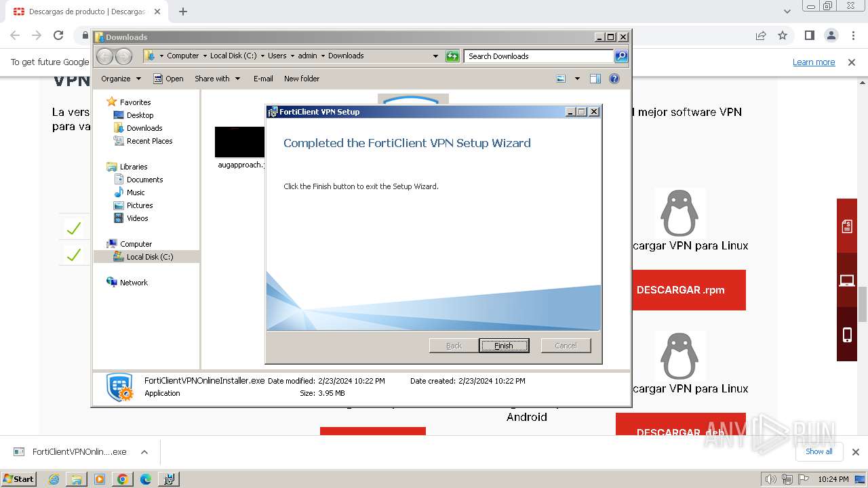Create a New folder in Downloads
868x488 pixels.
pyautogui.click(x=302, y=79)
